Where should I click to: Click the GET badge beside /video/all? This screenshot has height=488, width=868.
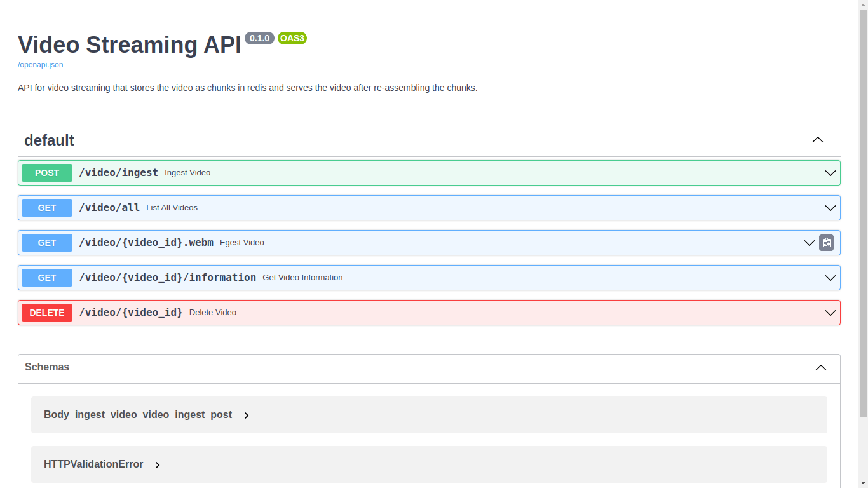tap(46, 207)
